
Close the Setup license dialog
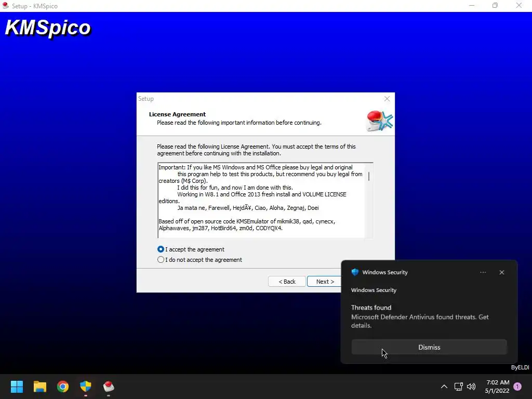pos(387,99)
